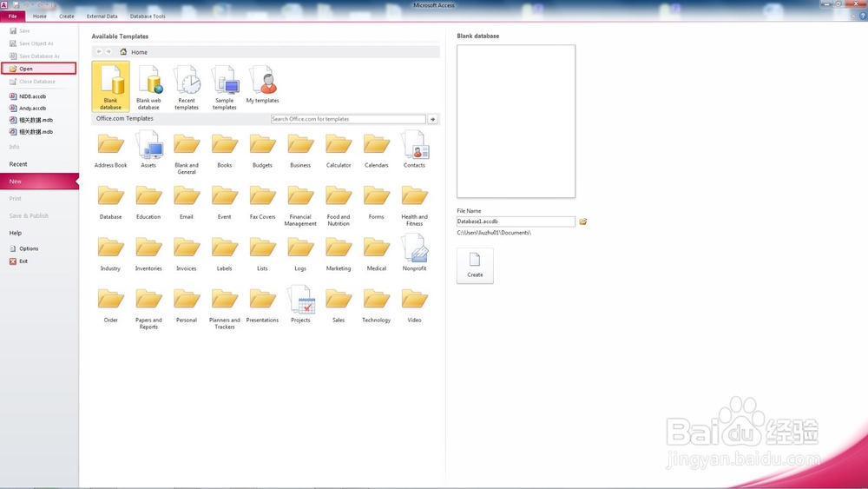Open Sample templates

(x=224, y=86)
